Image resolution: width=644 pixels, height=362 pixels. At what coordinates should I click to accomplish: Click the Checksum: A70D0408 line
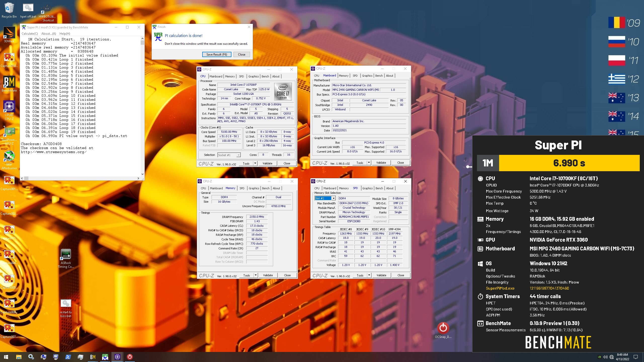[x=41, y=144]
